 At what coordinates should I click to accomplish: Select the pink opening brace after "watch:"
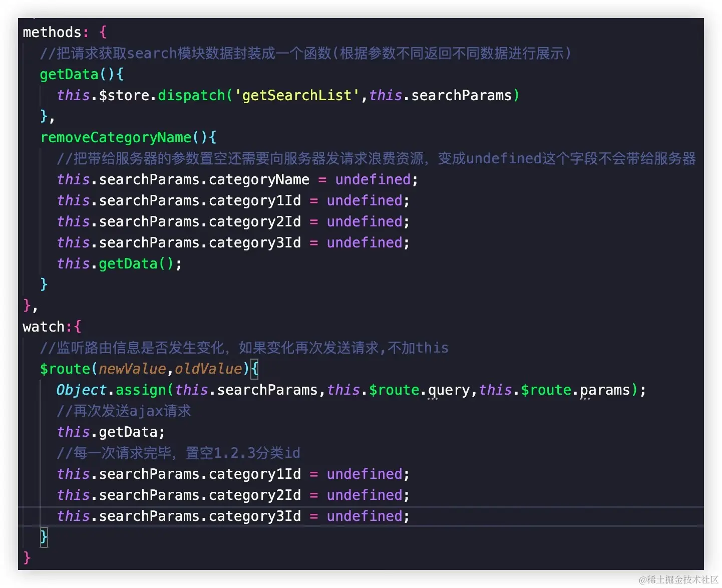click(78, 327)
